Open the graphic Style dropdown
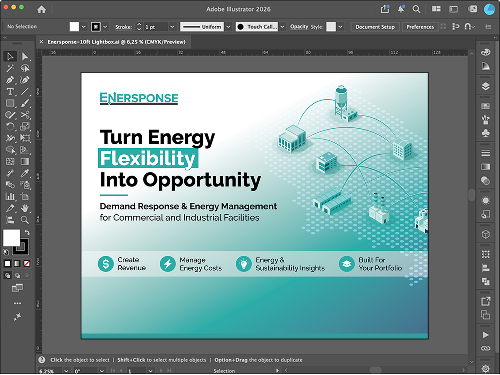Image resolution: width=500 pixels, height=375 pixels. click(340, 27)
